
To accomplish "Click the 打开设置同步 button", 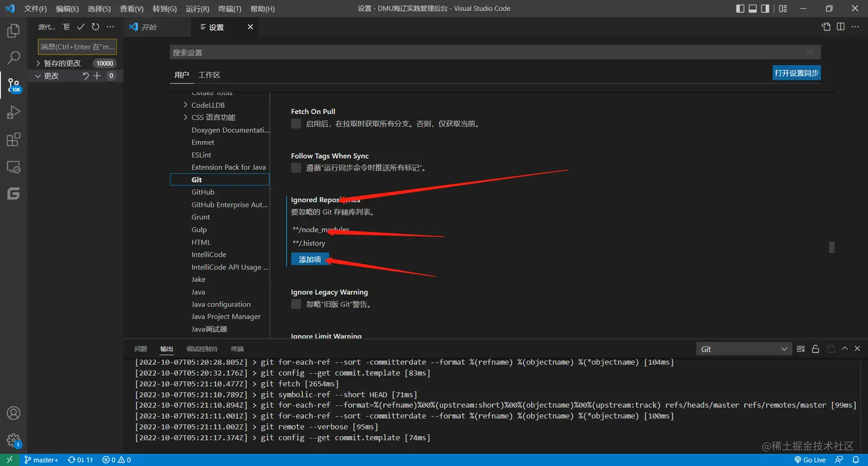I will point(796,73).
